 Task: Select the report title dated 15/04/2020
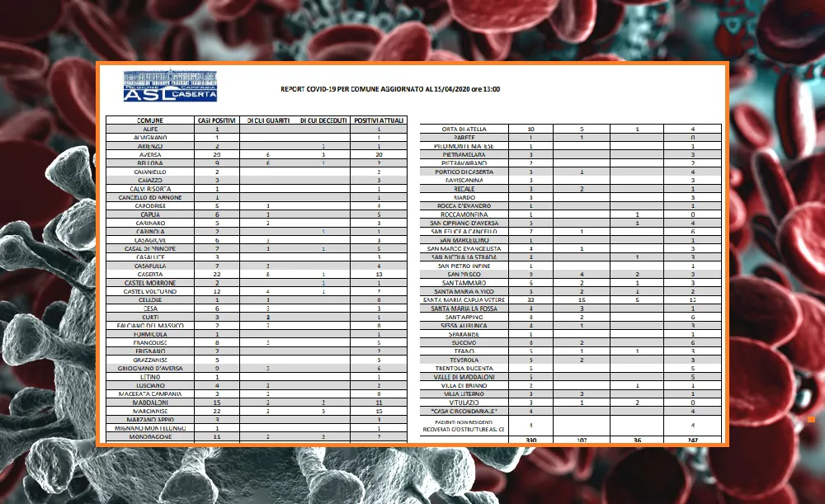pos(390,89)
